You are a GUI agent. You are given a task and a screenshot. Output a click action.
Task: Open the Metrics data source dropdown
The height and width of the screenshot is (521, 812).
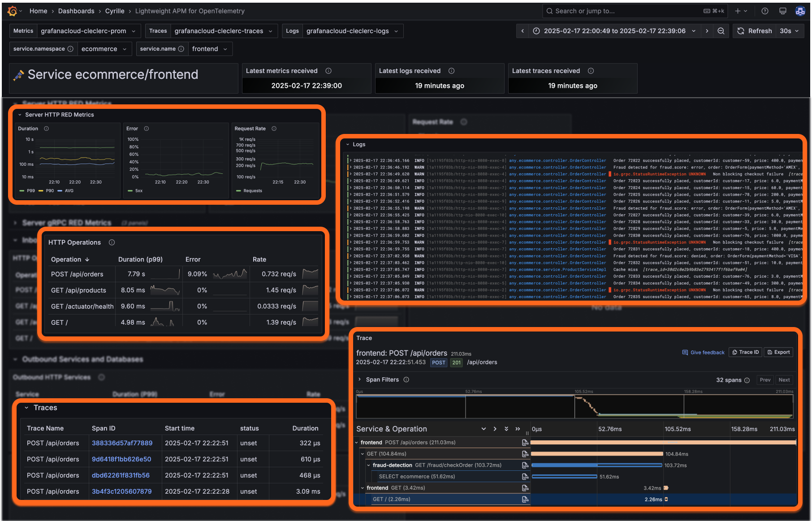pos(89,31)
